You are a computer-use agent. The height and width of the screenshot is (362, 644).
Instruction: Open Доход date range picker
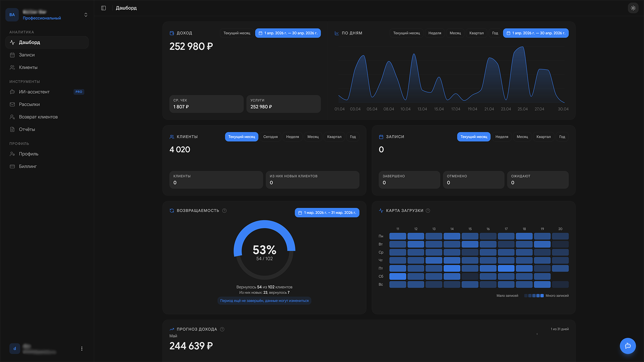[288, 33]
